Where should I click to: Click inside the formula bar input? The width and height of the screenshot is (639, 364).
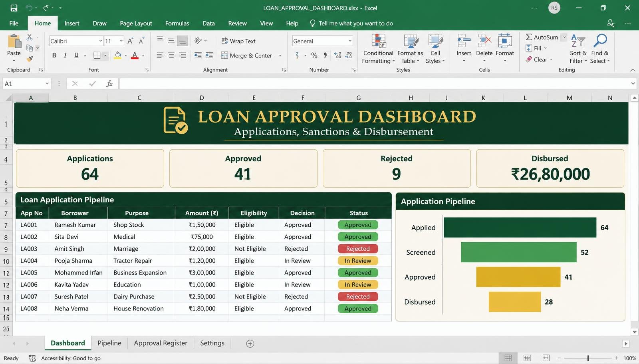pyautogui.click(x=374, y=83)
